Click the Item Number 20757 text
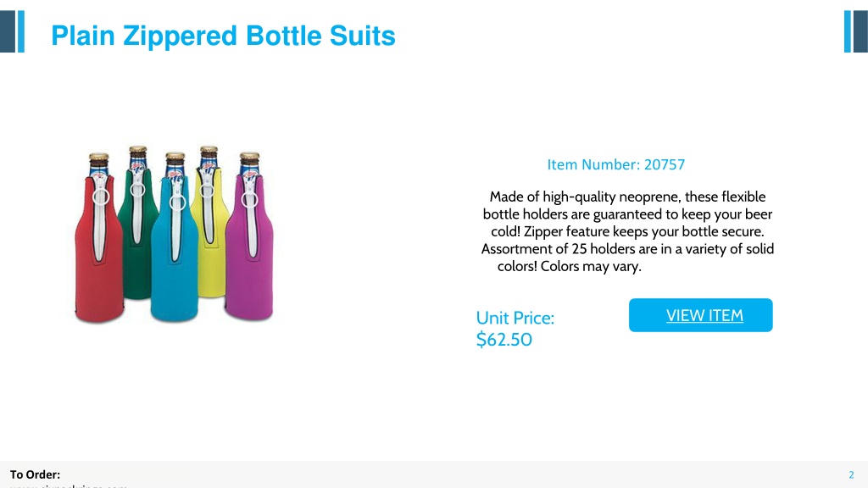 615,164
